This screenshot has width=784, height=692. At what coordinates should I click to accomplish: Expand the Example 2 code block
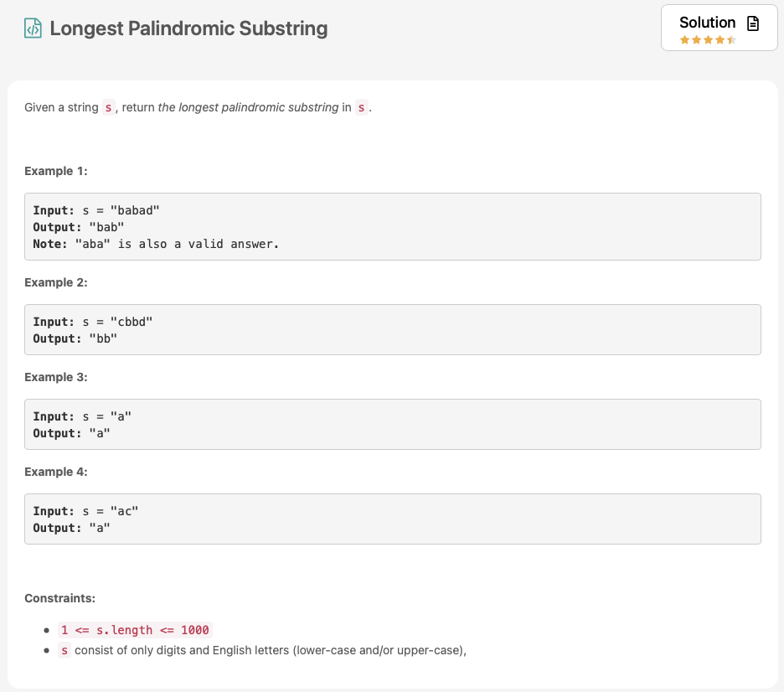click(393, 329)
